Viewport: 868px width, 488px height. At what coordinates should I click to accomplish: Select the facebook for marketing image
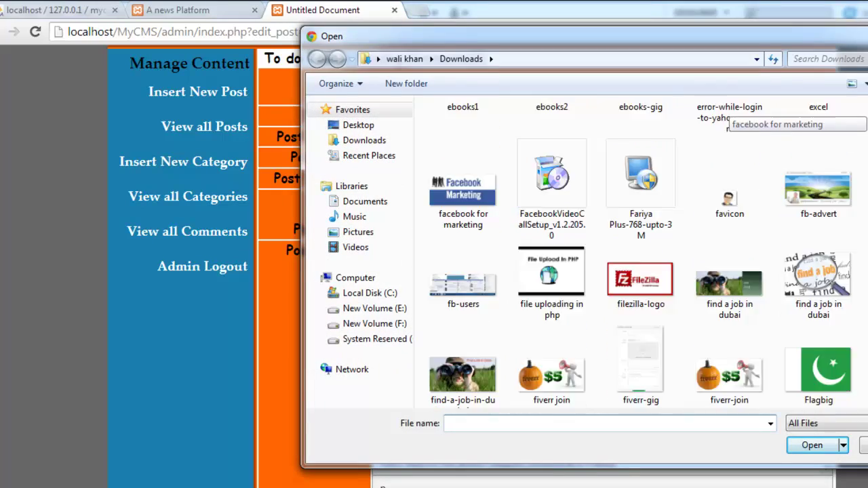pyautogui.click(x=462, y=190)
